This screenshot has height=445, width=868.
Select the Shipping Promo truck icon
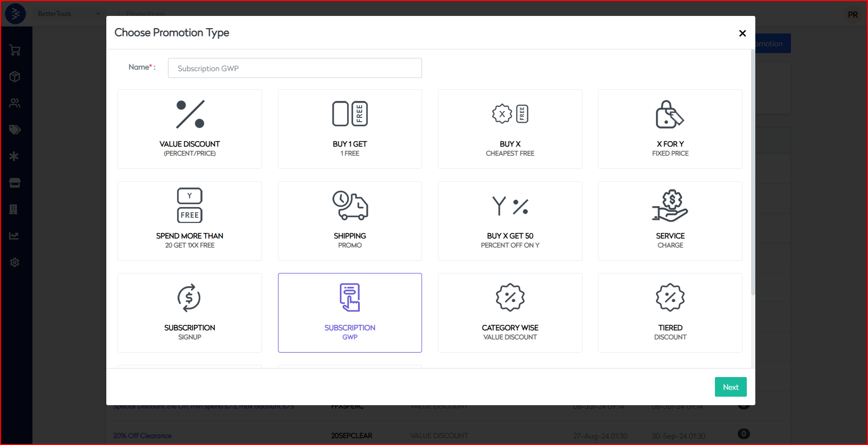tap(350, 206)
